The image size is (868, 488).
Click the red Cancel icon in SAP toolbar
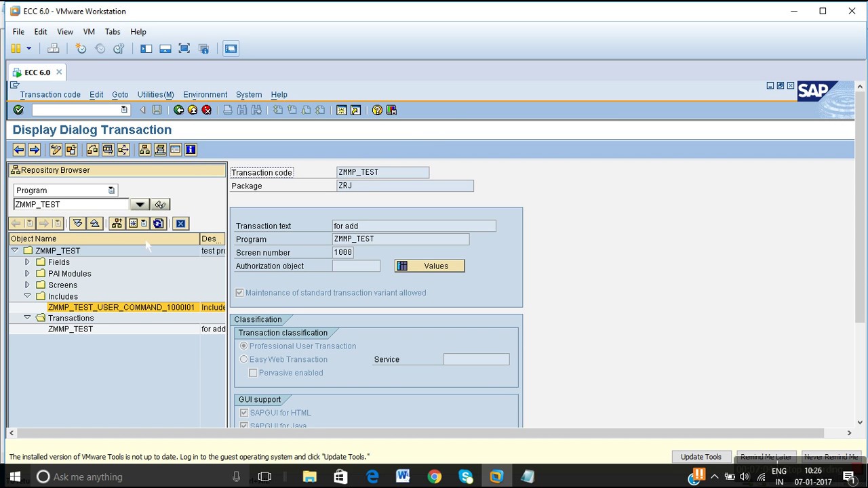(x=207, y=110)
